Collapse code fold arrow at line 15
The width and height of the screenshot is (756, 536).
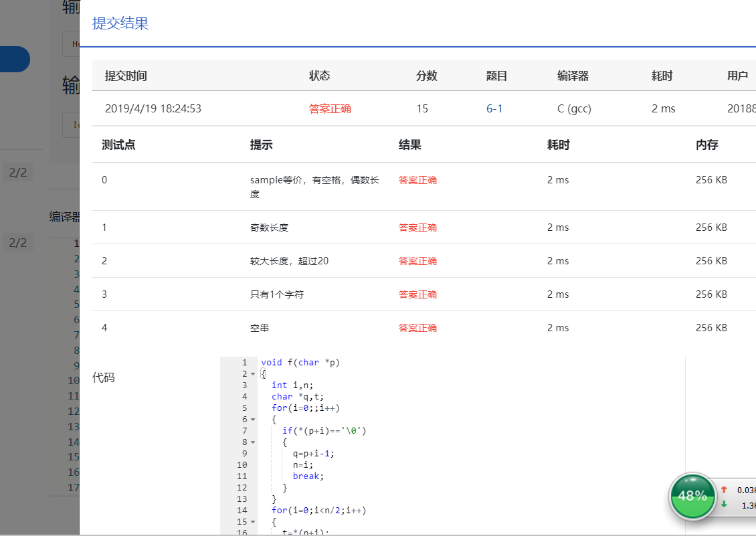(253, 521)
